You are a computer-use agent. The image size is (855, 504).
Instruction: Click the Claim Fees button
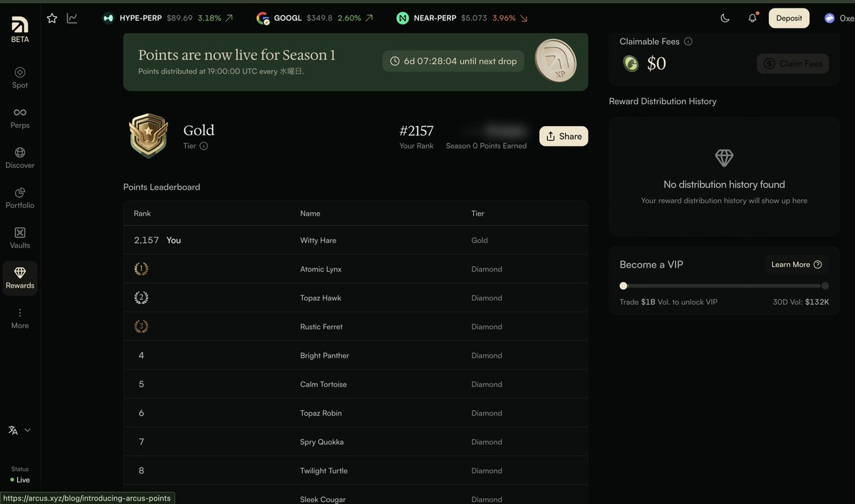tap(793, 63)
